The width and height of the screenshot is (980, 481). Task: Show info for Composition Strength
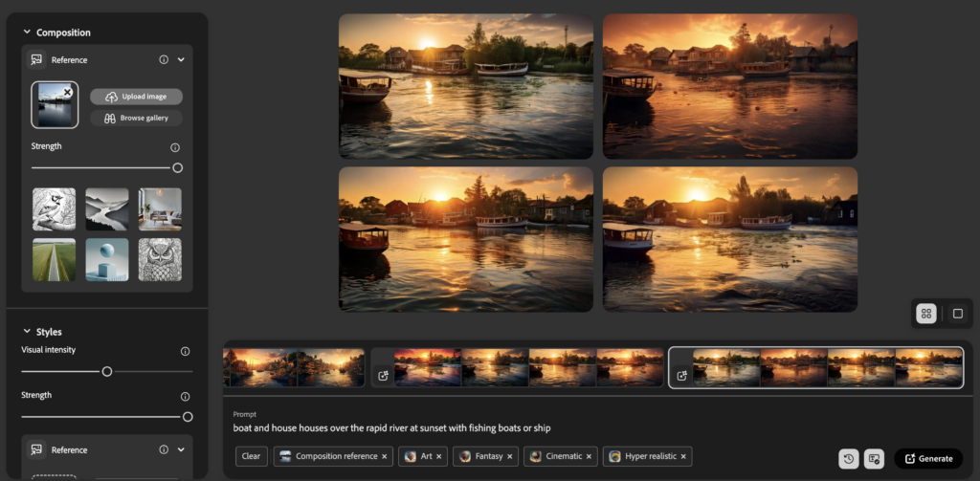[x=175, y=148]
